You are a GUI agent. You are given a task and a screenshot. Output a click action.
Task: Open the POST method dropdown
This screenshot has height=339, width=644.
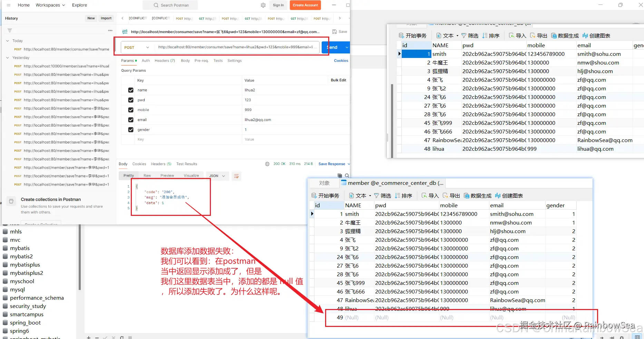coord(137,47)
